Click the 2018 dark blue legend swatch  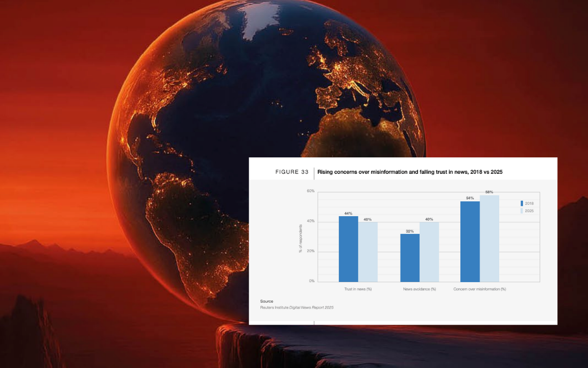[x=522, y=203]
